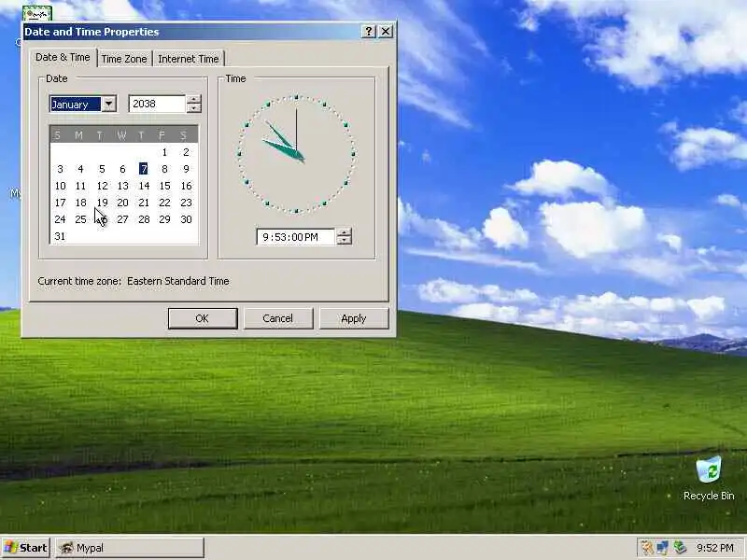The width and height of the screenshot is (747, 560).
Task: Select day 1 in the calendar
Action: pyautogui.click(x=164, y=152)
